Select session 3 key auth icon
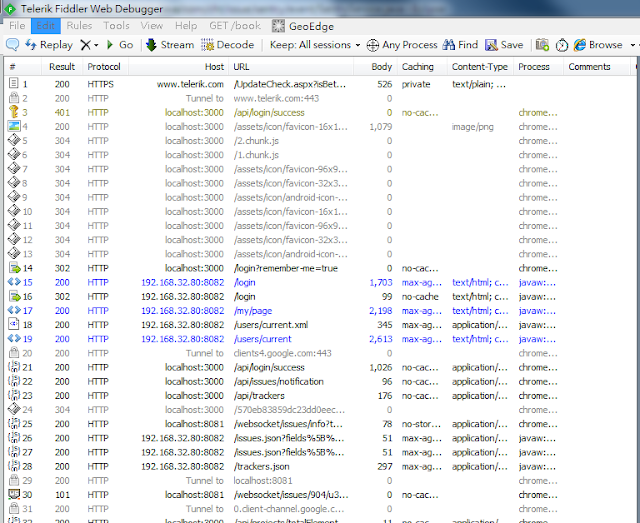640x523 pixels. point(14,111)
